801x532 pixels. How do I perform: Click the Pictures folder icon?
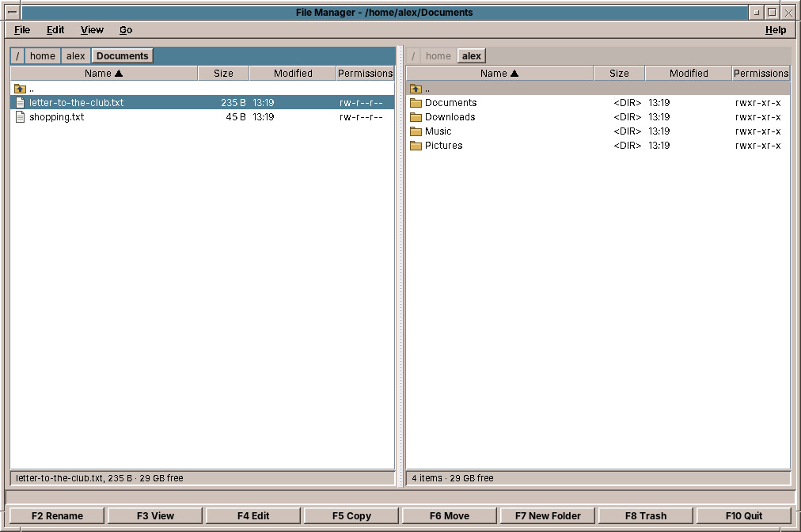(416, 146)
